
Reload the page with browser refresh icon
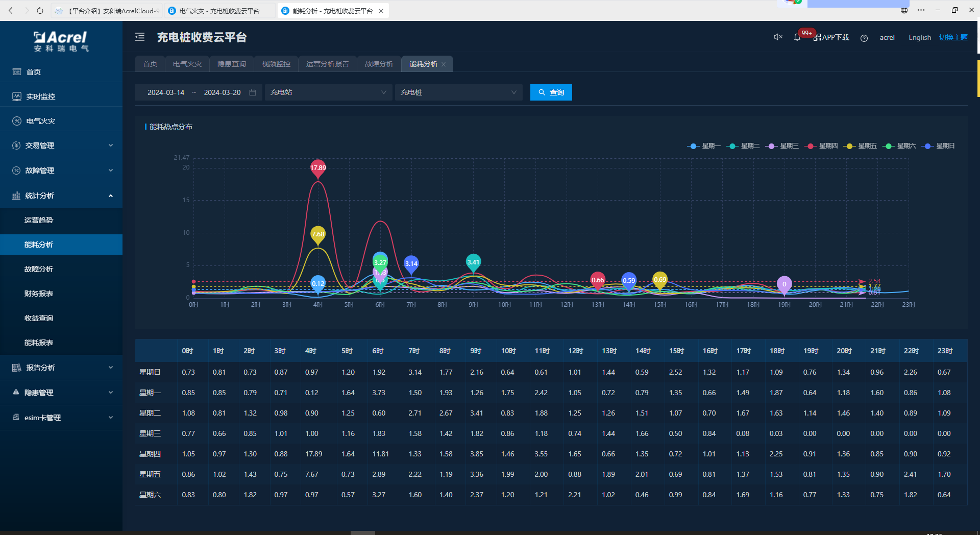(x=40, y=10)
